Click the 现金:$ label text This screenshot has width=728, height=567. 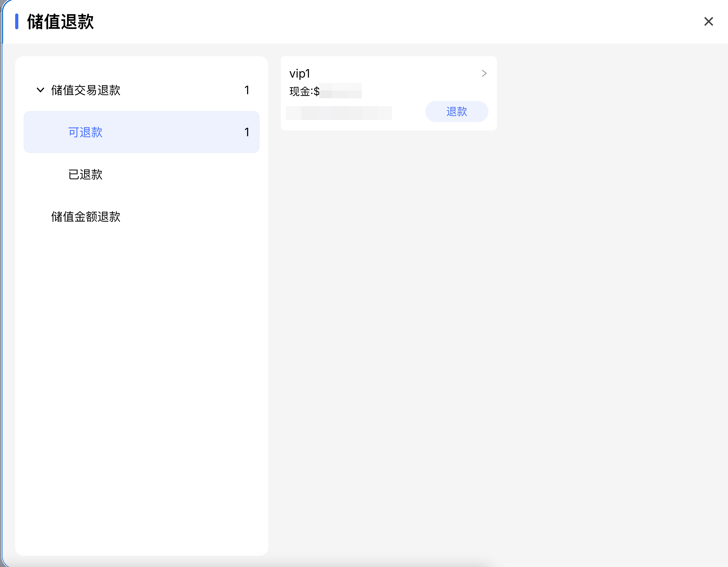[x=304, y=91]
